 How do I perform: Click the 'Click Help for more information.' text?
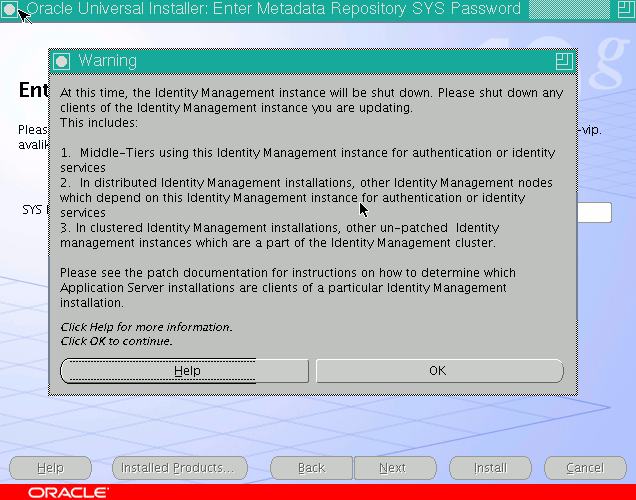coord(146,327)
